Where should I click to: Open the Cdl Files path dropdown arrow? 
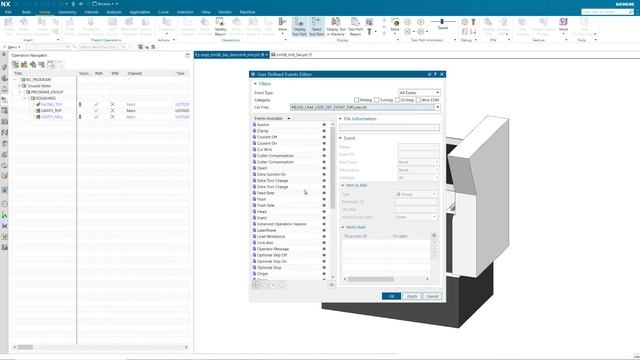438,107
